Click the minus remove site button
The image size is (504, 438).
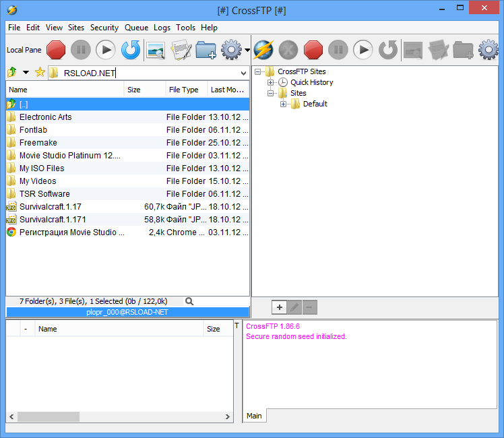point(309,307)
